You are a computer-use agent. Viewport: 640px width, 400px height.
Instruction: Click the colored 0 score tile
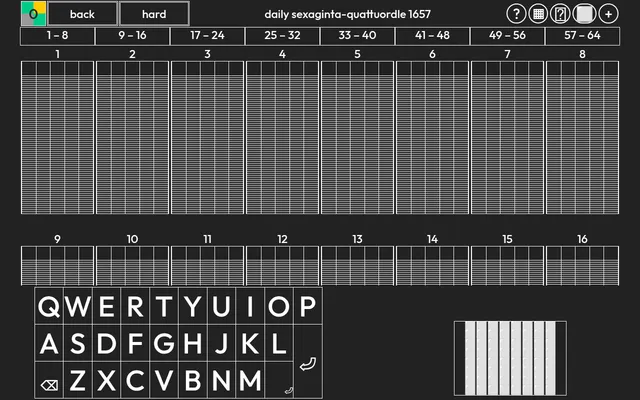point(33,13)
